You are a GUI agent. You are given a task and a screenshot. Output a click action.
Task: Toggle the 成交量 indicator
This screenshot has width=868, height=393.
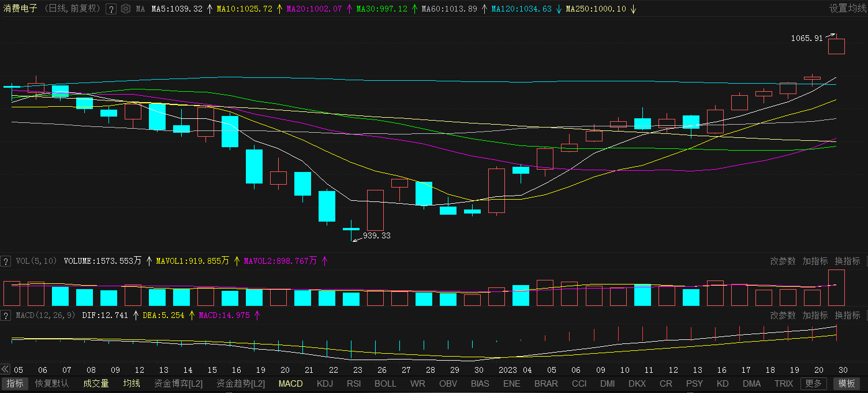coord(96,384)
